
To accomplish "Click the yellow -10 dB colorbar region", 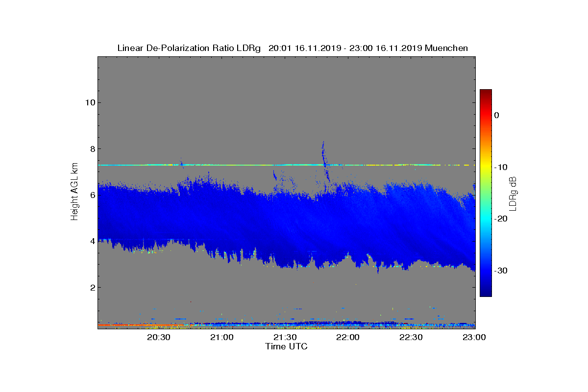I will 486,167.
